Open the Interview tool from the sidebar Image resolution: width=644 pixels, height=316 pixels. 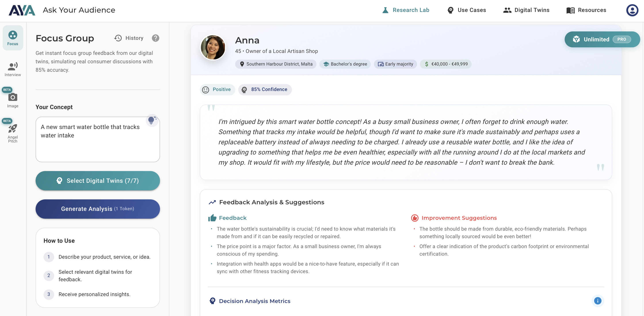pos(13,69)
